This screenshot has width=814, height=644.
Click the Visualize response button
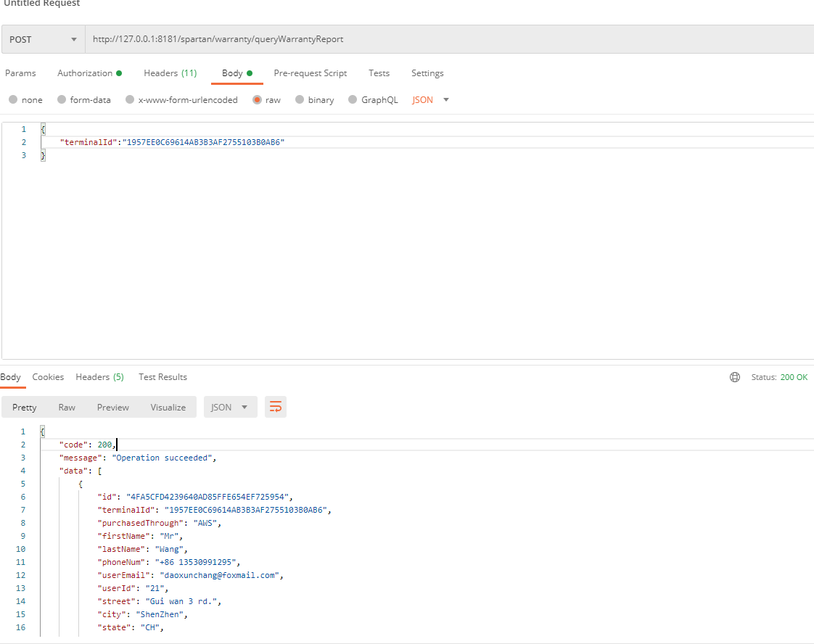coord(168,408)
